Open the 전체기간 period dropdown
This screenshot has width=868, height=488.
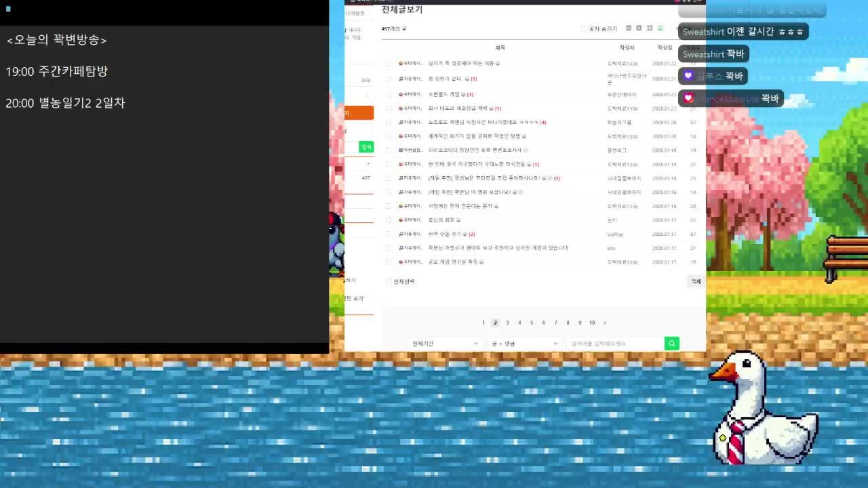(444, 344)
